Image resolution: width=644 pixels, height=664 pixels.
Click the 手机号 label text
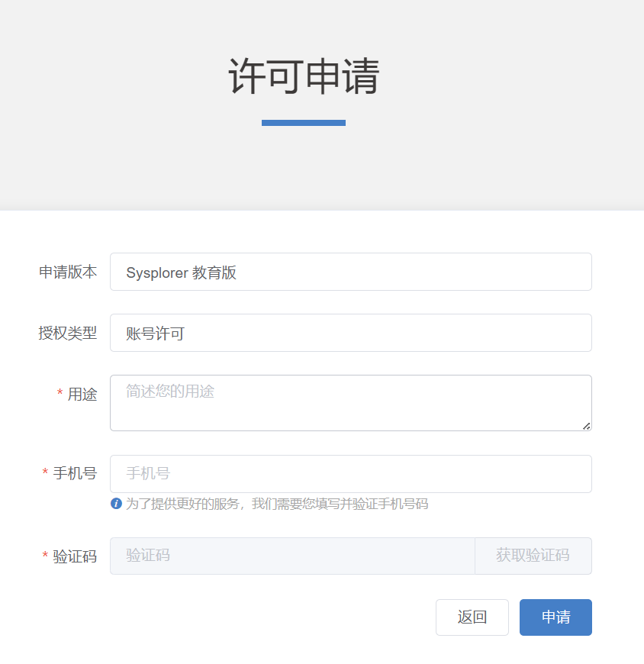click(75, 473)
